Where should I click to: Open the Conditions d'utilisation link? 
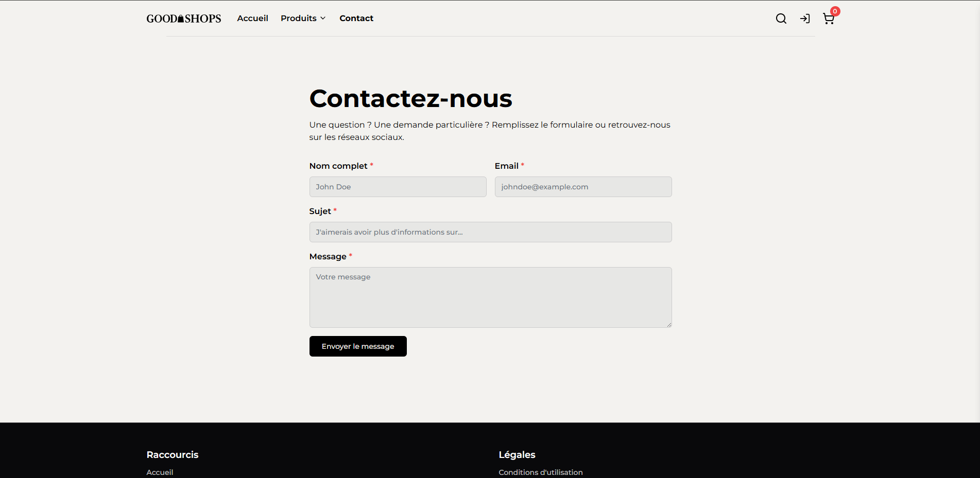coord(540,472)
